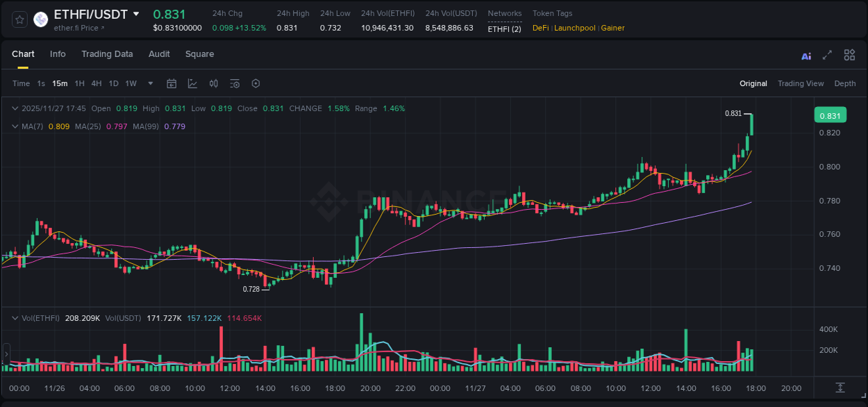
Task: Open the Audit tab
Action: coord(159,54)
